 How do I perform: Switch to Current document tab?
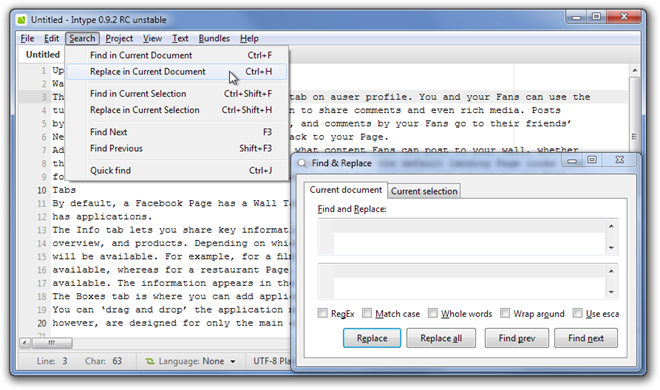[346, 190]
